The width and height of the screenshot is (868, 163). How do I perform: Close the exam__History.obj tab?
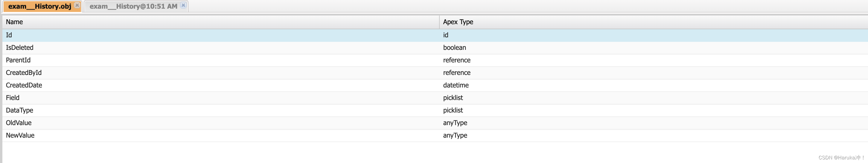[77, 5]
